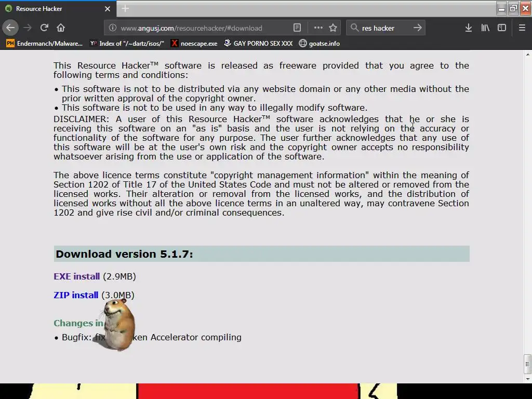
Task: Click the hamster desktop pet
Action: pos(118,325)
